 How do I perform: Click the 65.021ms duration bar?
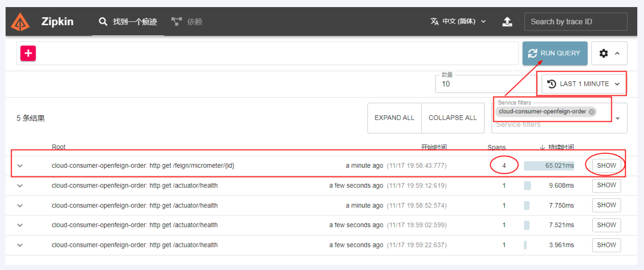549,165
